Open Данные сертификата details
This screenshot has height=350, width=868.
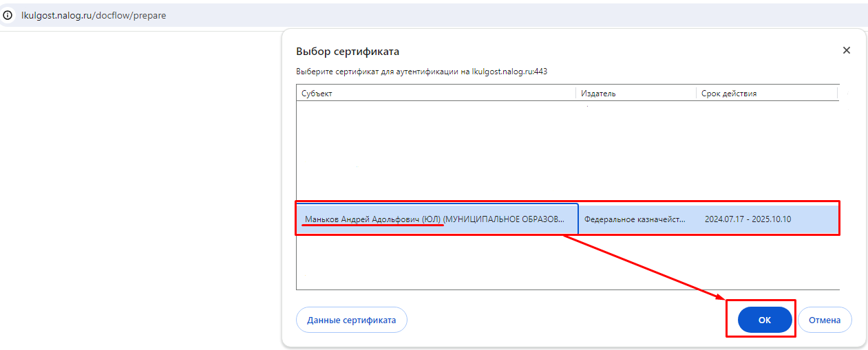[351, 320]
